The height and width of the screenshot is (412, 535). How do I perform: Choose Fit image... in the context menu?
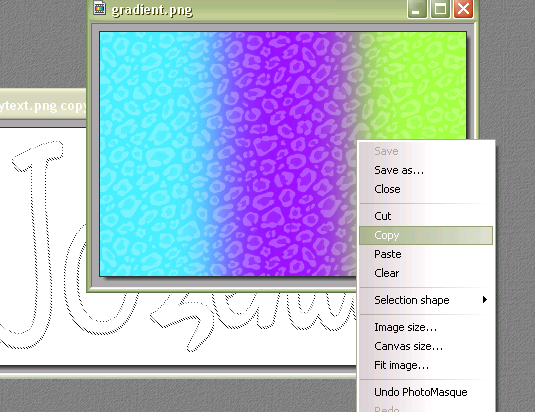pyautogui.click(x=426, y=365)
